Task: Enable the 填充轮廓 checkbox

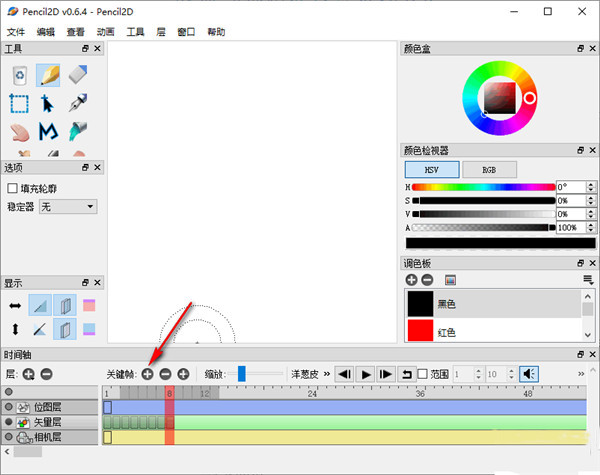Action: point(13,187)
